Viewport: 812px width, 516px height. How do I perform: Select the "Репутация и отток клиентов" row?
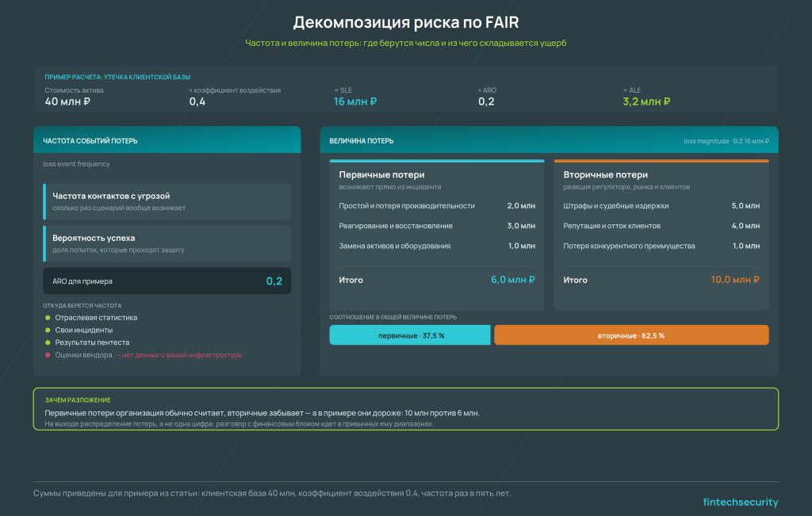coord(661,226)
